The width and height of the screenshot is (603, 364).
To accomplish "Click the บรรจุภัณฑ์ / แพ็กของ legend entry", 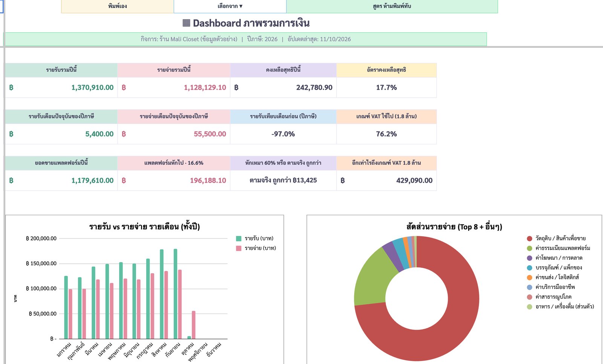I will coord(554,268).
